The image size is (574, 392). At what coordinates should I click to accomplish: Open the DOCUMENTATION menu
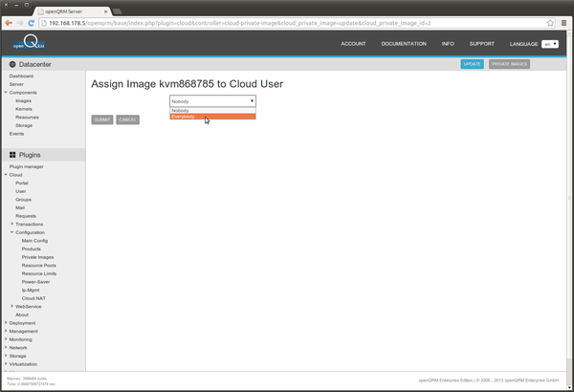click(x=404, y=44)
